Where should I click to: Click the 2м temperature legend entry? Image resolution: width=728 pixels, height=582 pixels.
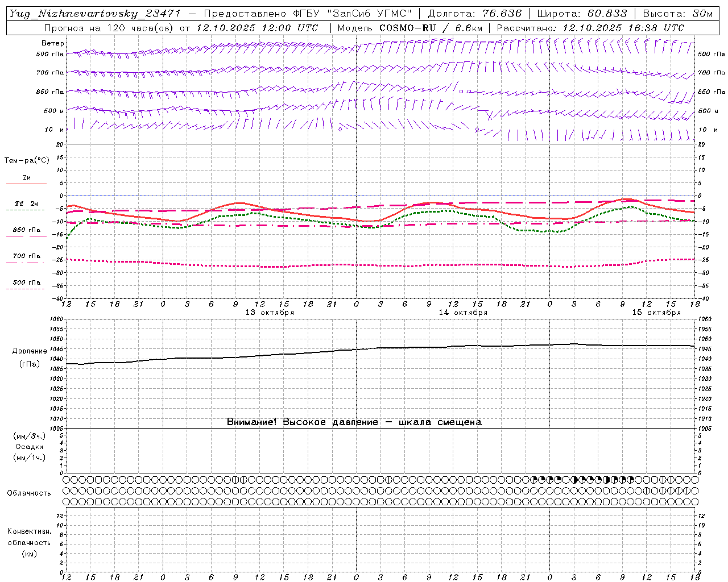27,178
